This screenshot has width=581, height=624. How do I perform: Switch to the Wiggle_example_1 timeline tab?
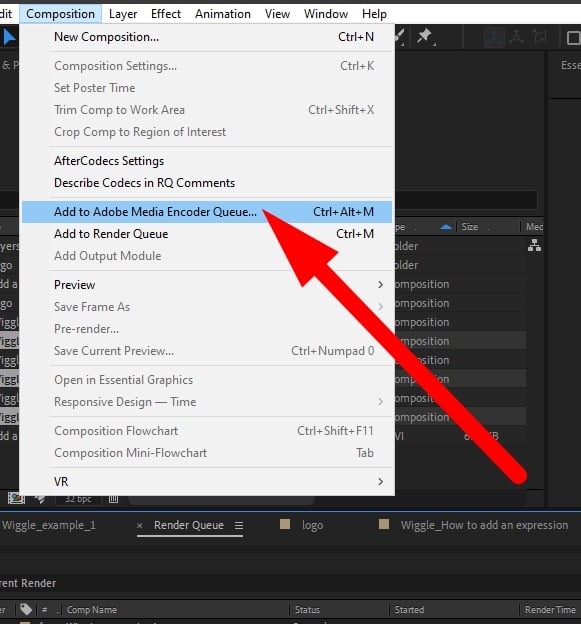coord(49,525)
